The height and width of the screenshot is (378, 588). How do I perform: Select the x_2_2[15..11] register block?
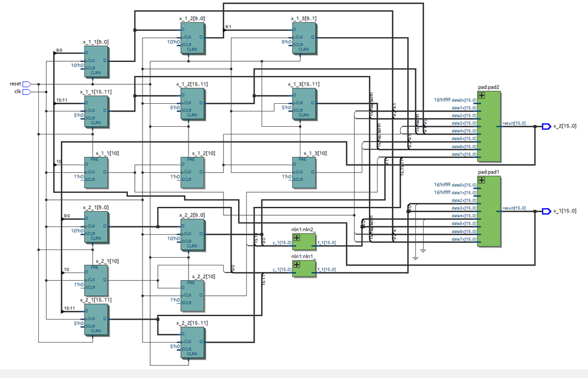coord(193,343)
